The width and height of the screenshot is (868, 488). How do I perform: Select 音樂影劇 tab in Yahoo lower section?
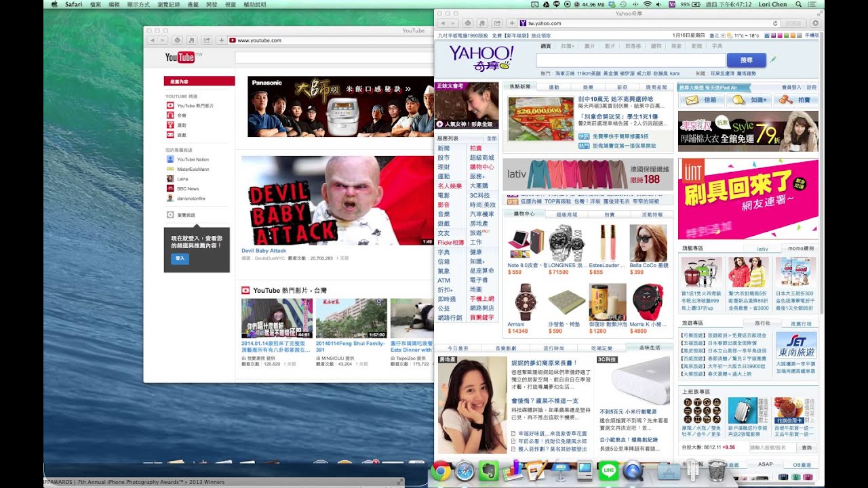[506, 348]
